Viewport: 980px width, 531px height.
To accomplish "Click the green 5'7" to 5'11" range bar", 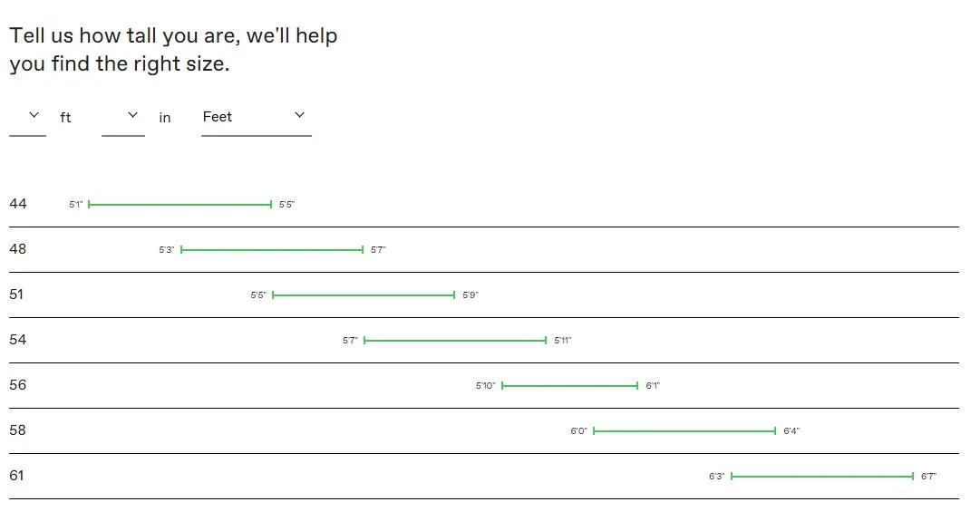I will 456,341.
